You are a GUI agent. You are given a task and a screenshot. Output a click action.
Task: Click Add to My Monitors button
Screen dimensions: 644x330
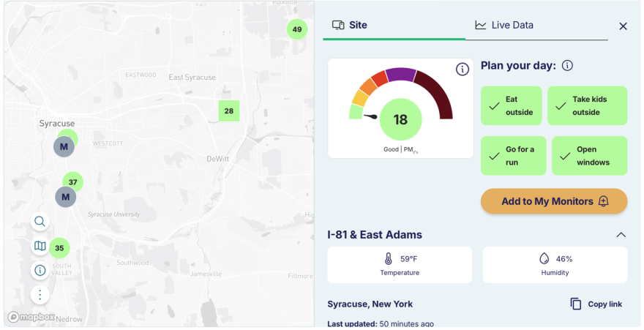554,201
